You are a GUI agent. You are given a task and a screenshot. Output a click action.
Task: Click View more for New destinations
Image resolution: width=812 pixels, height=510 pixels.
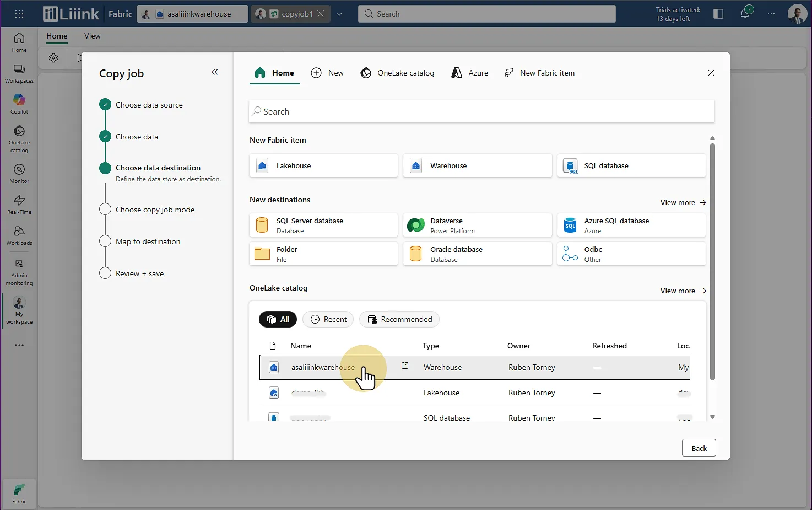click(x=683, y=202)
